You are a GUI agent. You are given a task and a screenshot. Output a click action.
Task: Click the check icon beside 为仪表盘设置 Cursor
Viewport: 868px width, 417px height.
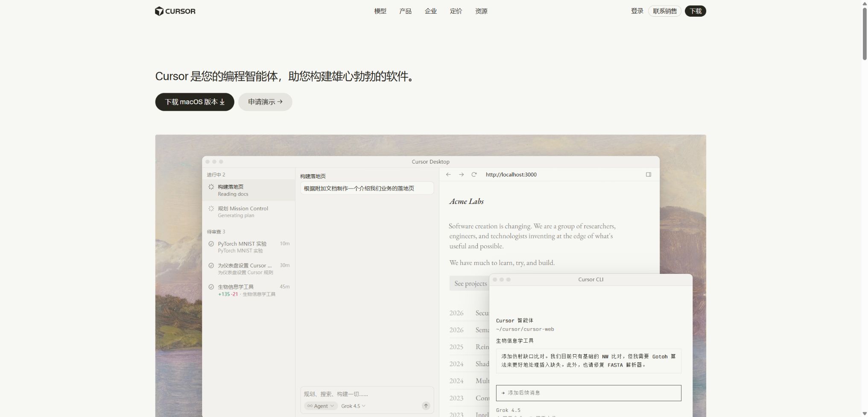[x=211, y=265]
